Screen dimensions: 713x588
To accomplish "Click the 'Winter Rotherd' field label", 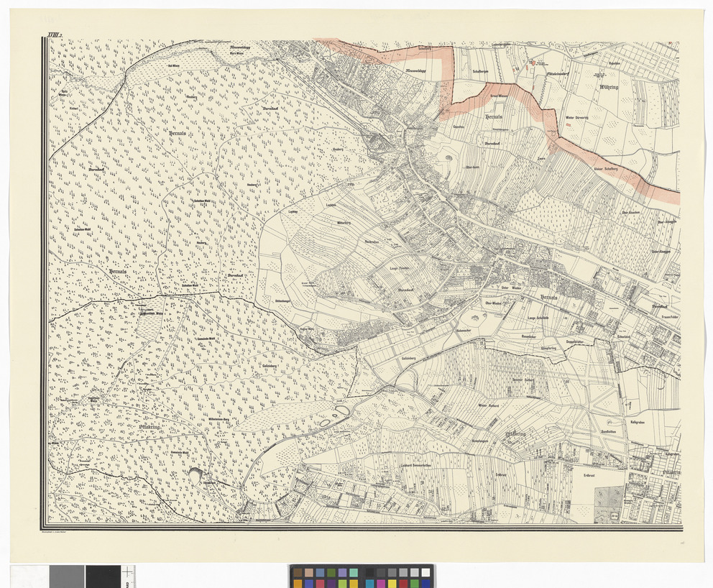I will pyautogui.click(x=489, y=404).
